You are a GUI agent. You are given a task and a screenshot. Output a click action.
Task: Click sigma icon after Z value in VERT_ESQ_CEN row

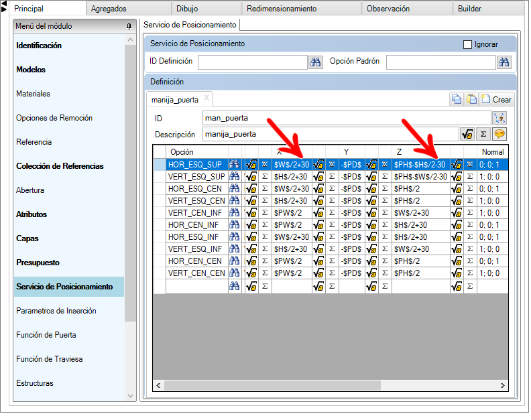pyautogui.click(x=470, y=201)
